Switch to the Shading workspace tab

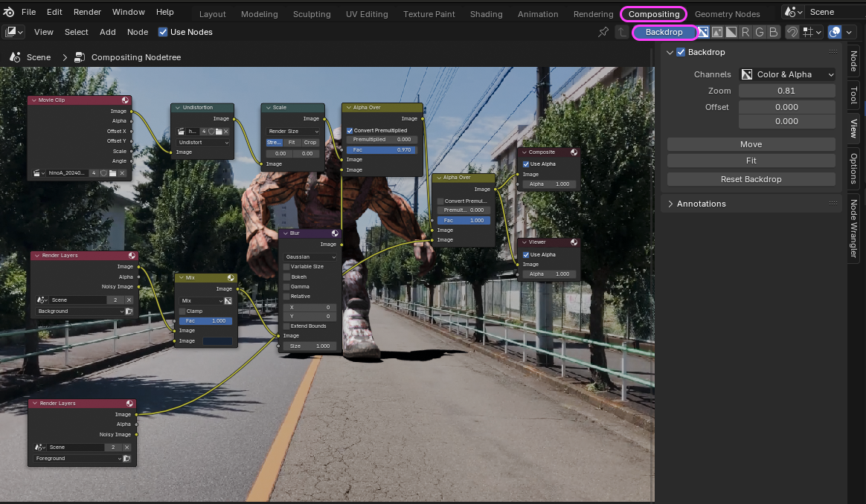[x=486, y=14]
